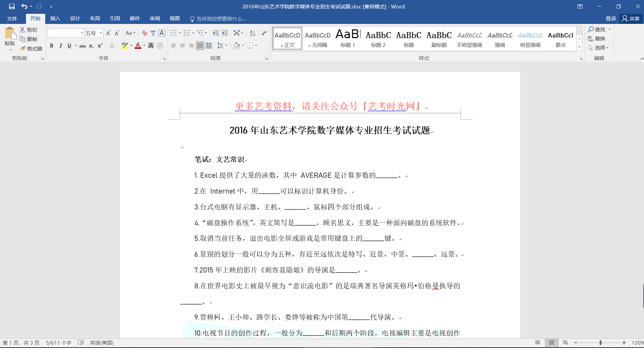Click the Clear All Formatting eraser icon
Image resolution: width=644 pixels, height=348 pixels.
[144, 33]
